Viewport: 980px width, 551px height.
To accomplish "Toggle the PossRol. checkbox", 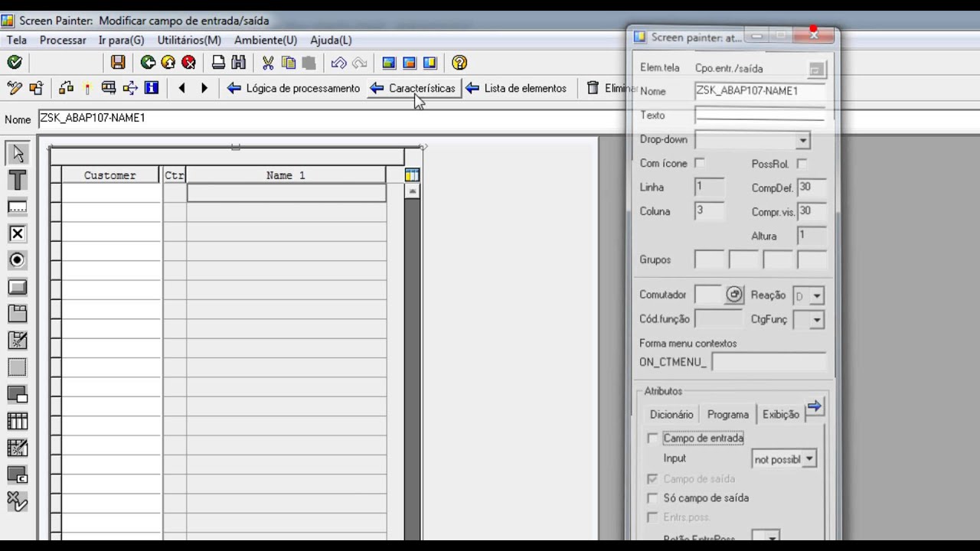I will pyautogui.click(x=802, y=164).
